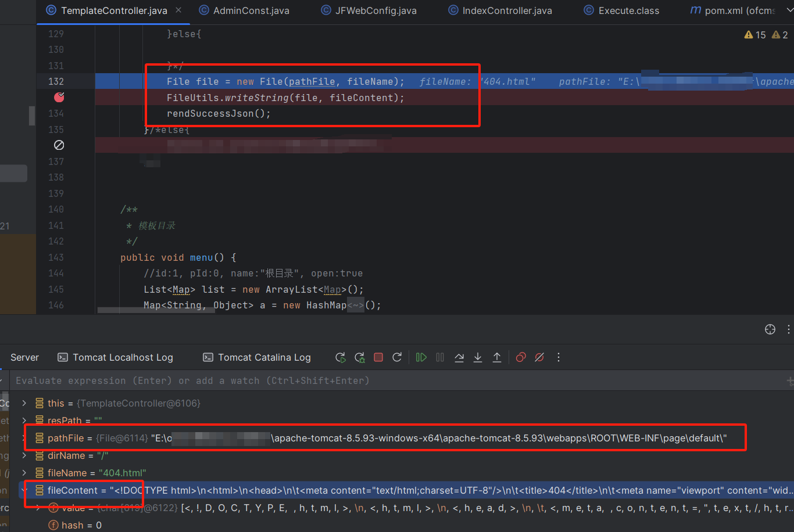The height and width of the screenshot is (532, 794).
Task: Expand the resPath variable node
Action: 24,420
